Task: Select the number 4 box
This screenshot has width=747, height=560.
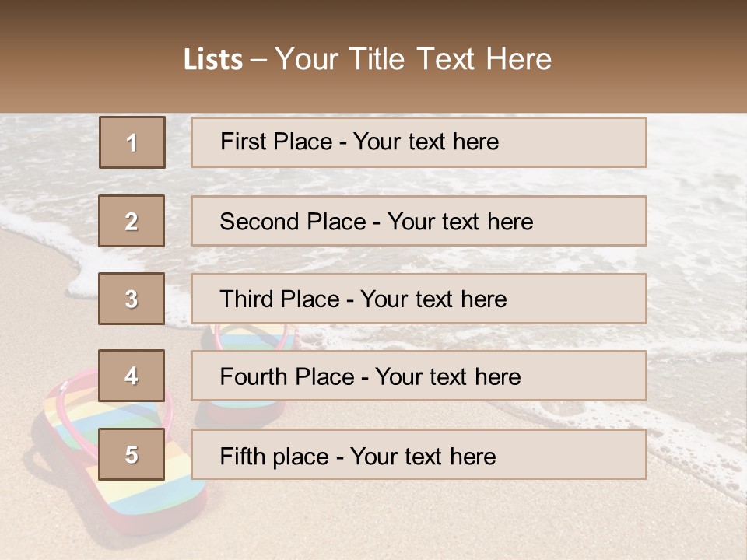Action: click(x=132, y=376)
